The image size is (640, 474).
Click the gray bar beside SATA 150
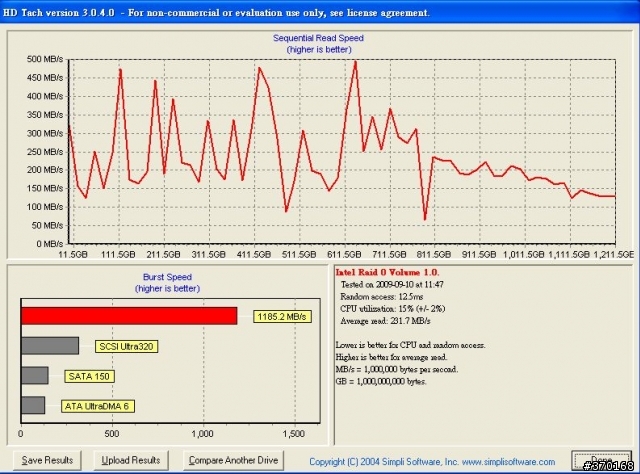tap(35, 376)
